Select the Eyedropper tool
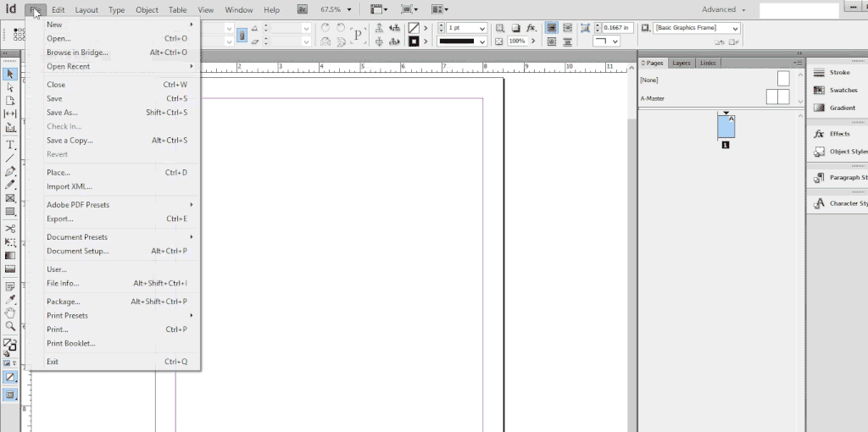Image resolution: width=868 pixels, height=432 pixels. click(10, 300)
